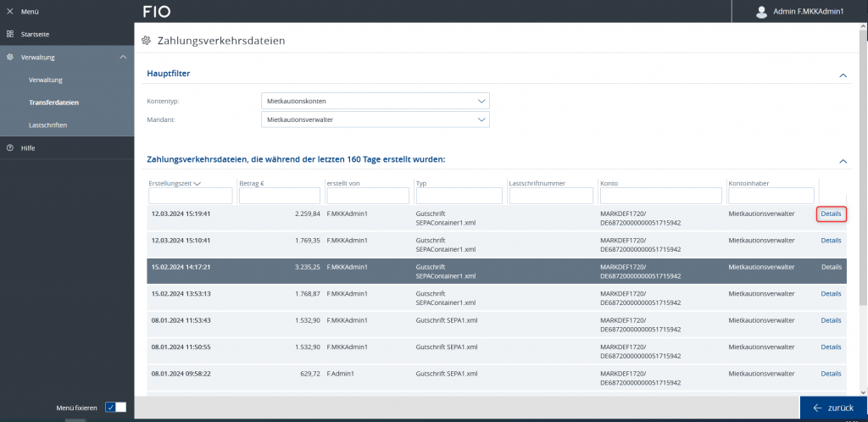Toggle the Menü fixieren switch

(115, 408)
